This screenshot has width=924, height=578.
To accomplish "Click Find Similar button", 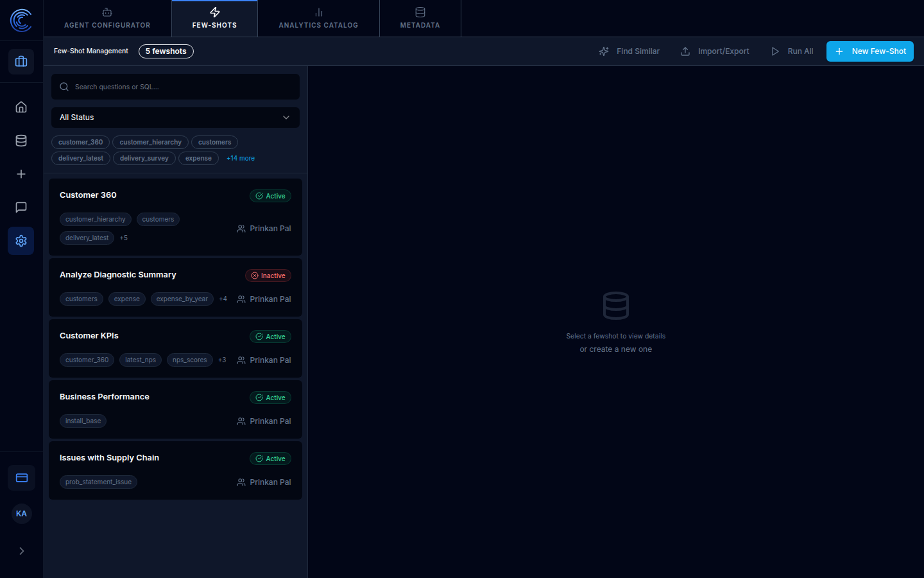I will point(629,51).
